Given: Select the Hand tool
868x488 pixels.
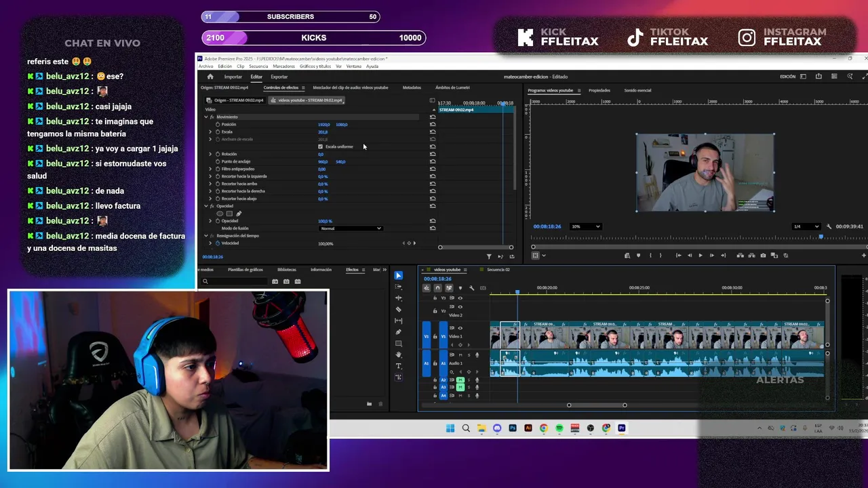Looking at the screenshot, I should (x=398, y=354).
